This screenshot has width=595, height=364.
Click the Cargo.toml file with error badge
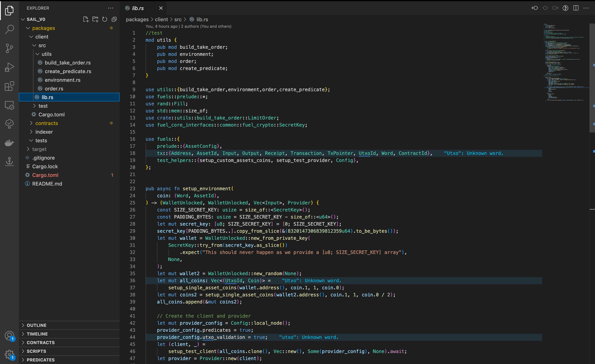pyautogui.click(x=46, y=175)
